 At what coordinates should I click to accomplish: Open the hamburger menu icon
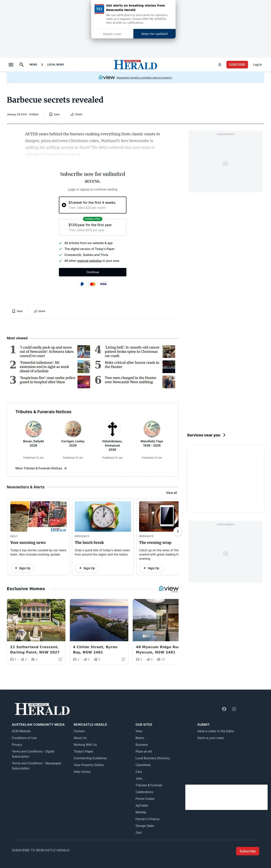[x=11, y=65]
